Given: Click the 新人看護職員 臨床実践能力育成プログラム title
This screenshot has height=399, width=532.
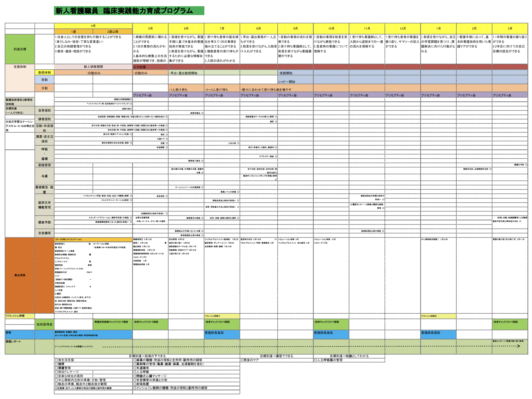Looking at the screenshot, I should pyautogui.click(x=129, y=11).
